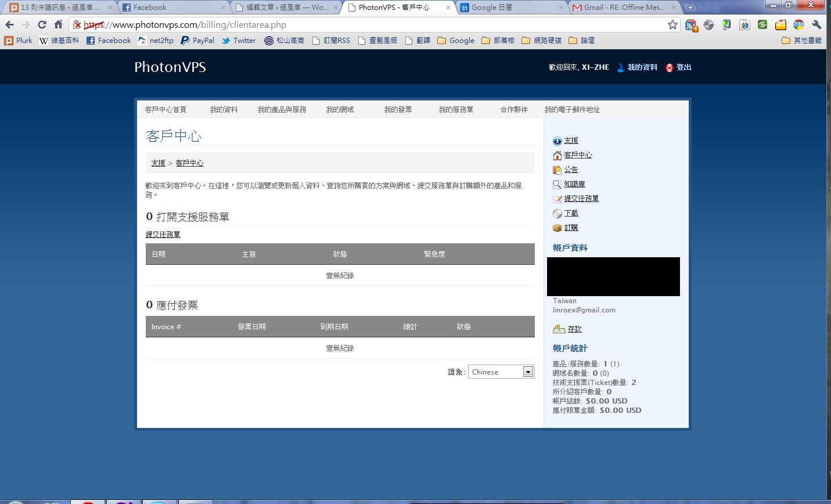Open the net2ftp bookmark

[x=156, y=41]
